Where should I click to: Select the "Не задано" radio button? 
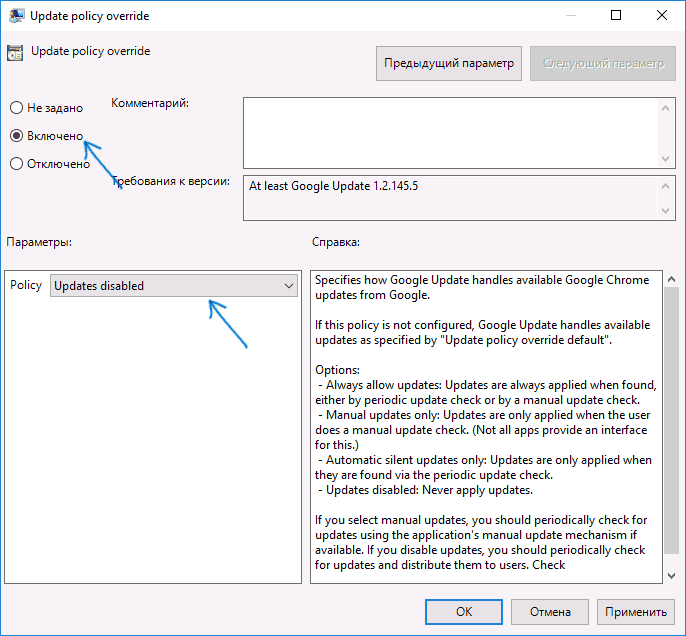coord(16,107)
